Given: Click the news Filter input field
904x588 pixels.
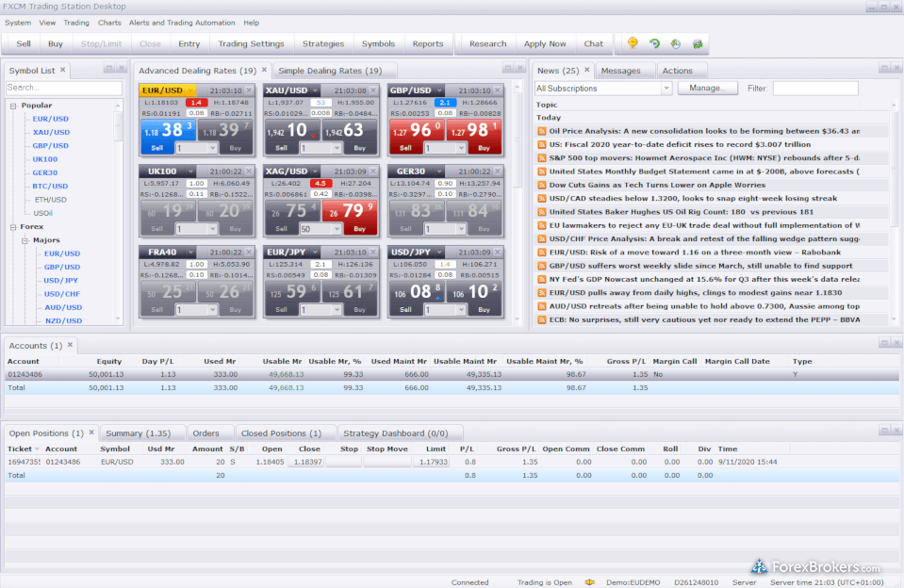Looking at the screenshot, I should coord(815,89).
